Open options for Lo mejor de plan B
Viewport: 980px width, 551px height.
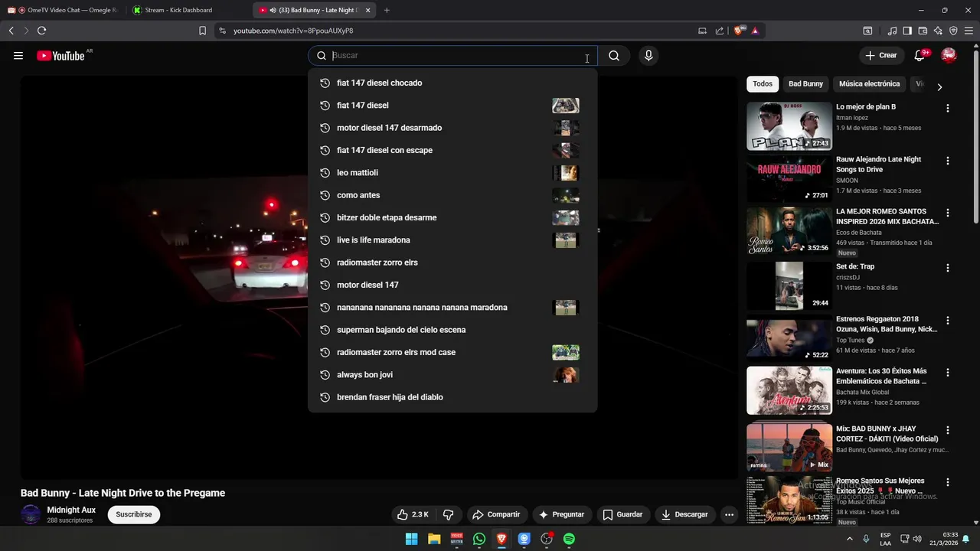948,109
